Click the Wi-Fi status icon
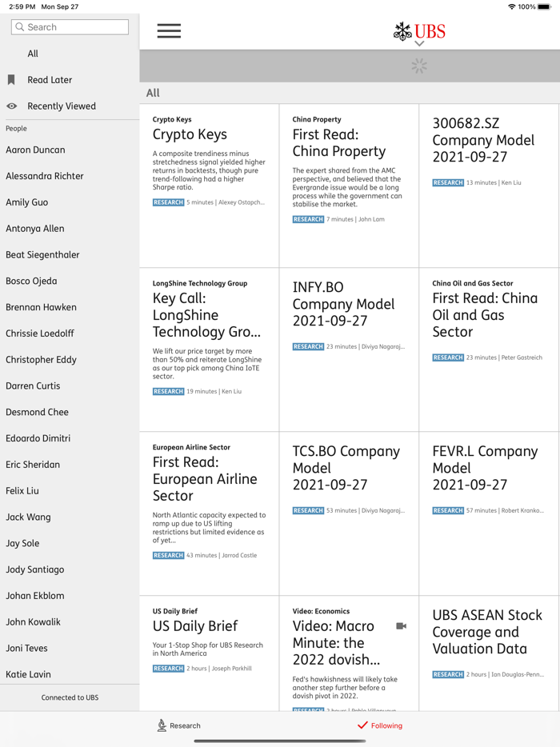The image size is (560, 747). pyautogui.click(x=512, y=6)
